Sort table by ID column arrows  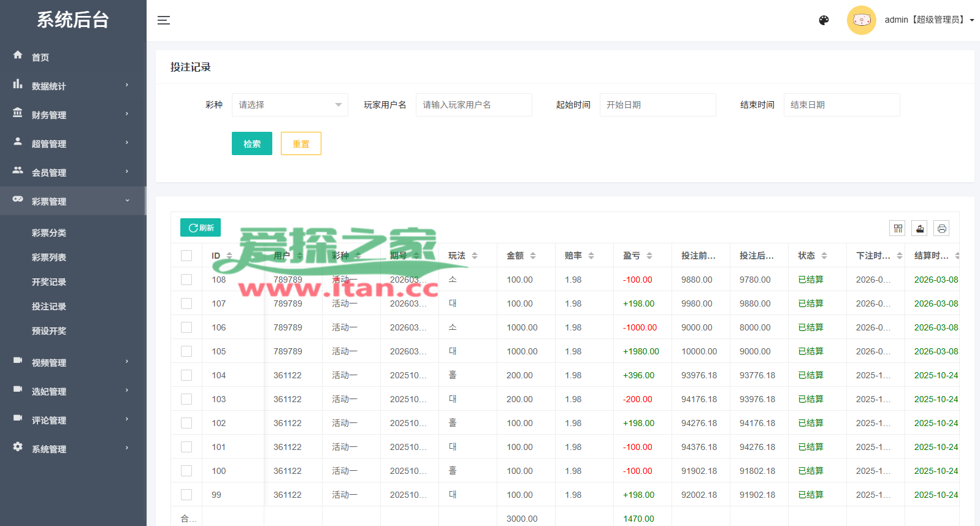pyautogui.click(x=229, y=256)
